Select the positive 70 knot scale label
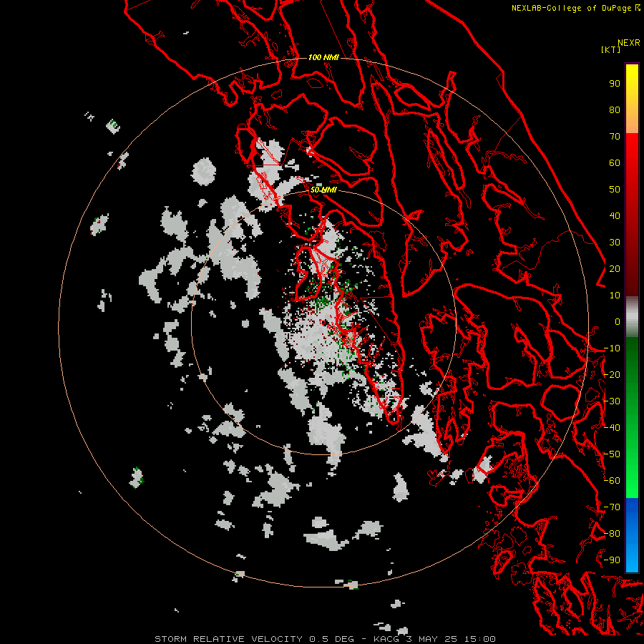The width and height of the screenshot is (644, 644). [x=615, y=137]
